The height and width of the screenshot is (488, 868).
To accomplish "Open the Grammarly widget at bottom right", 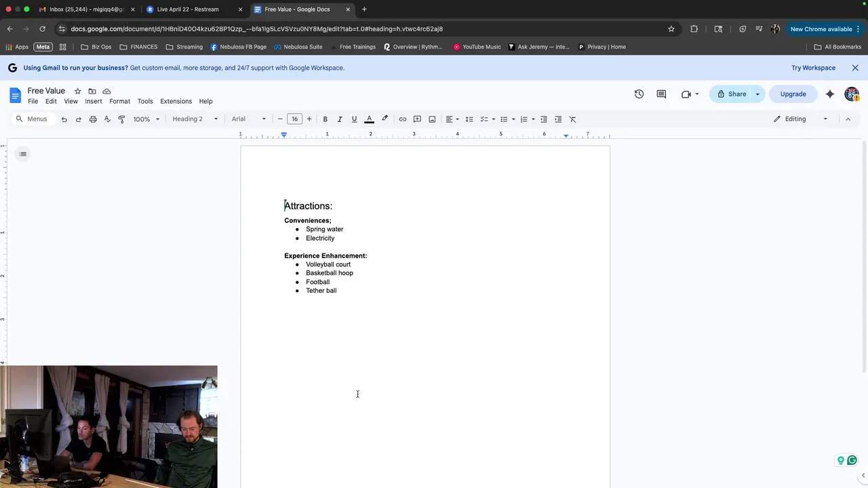I will (x=852, y=460).
